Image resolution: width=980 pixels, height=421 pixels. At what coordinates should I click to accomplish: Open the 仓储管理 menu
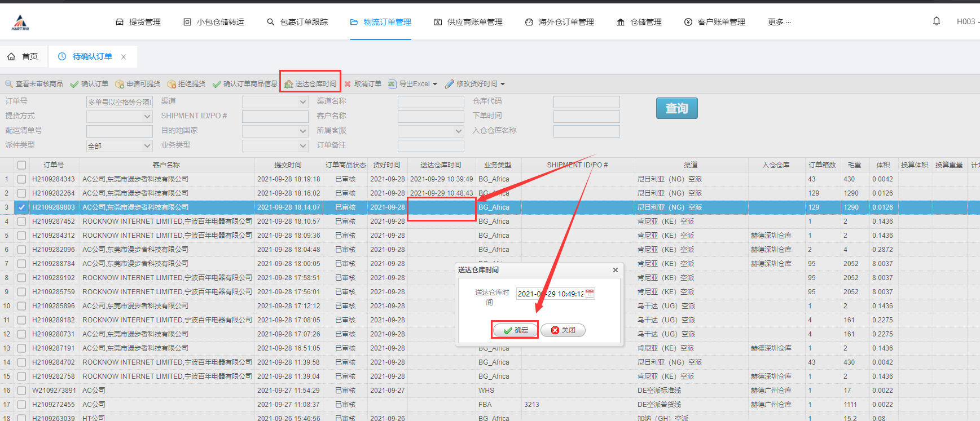pos(639,22)
